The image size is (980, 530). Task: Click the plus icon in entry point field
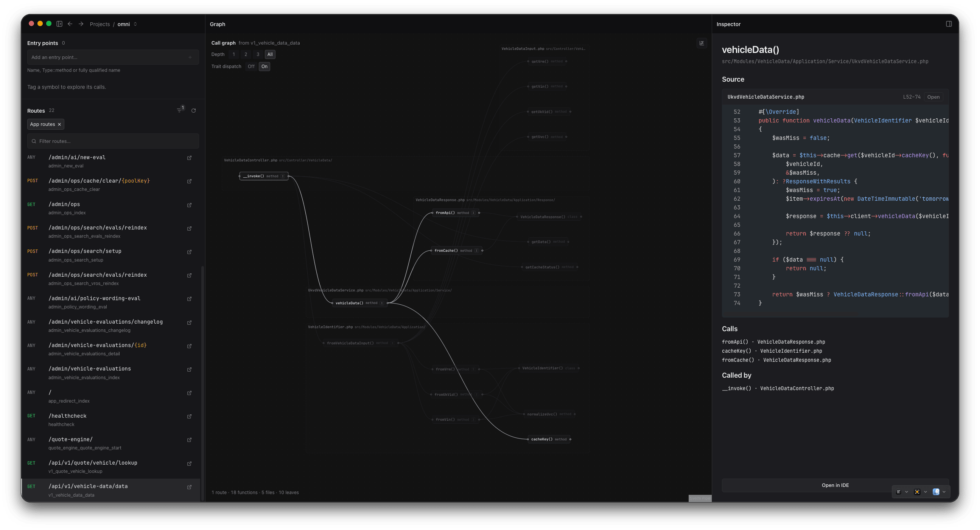click(190, 57)
